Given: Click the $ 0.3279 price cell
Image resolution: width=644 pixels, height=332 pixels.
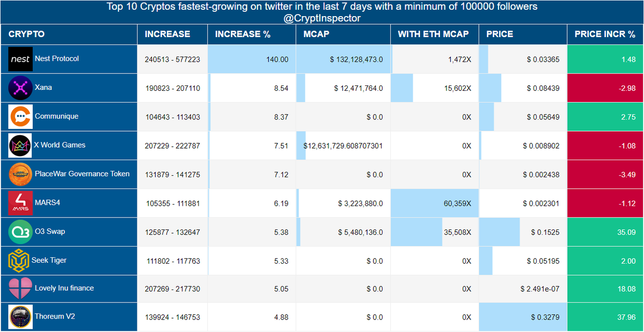Looking at the screenshot, I should click(523, 317).
